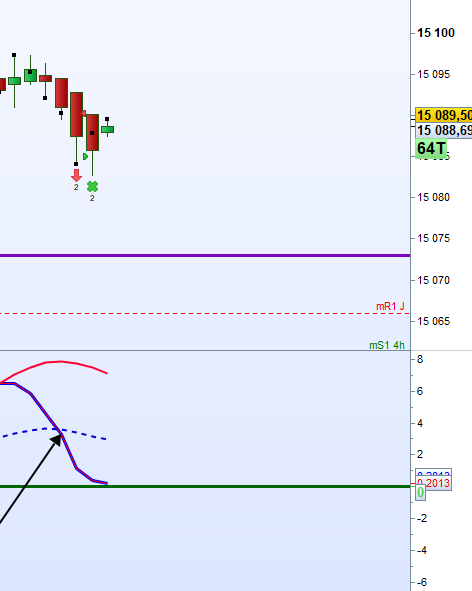Select the purple horizontal level line
Screen dimensions: 472x591
coord(205,256)
